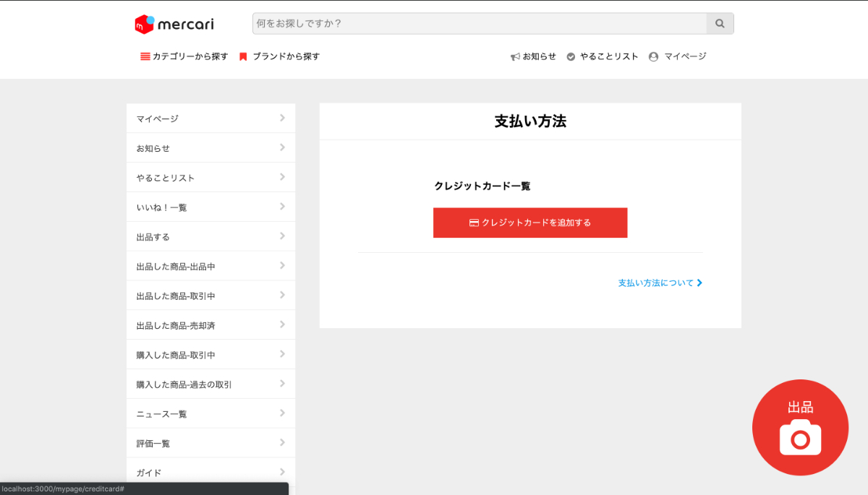This screenshot has height=495, width=868.
Task: Click the chevron next to 評価一覧
Action: (x=282, y=443)
